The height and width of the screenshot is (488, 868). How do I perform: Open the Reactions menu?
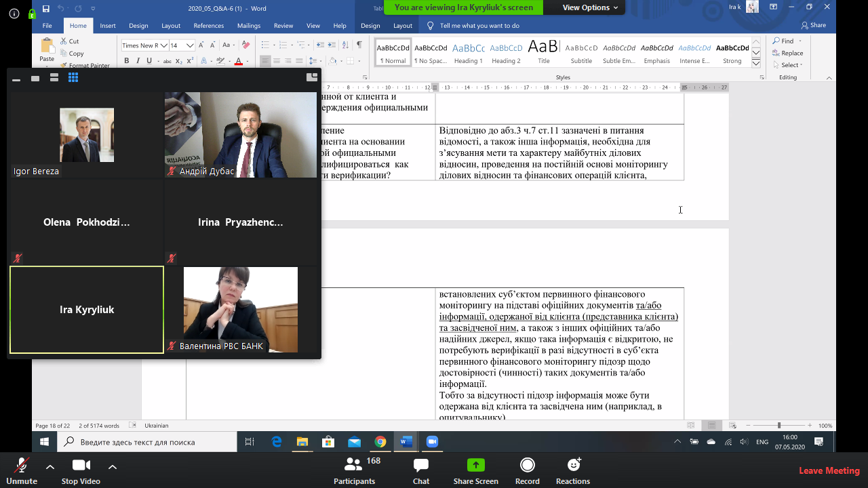(x=573, y=469)
